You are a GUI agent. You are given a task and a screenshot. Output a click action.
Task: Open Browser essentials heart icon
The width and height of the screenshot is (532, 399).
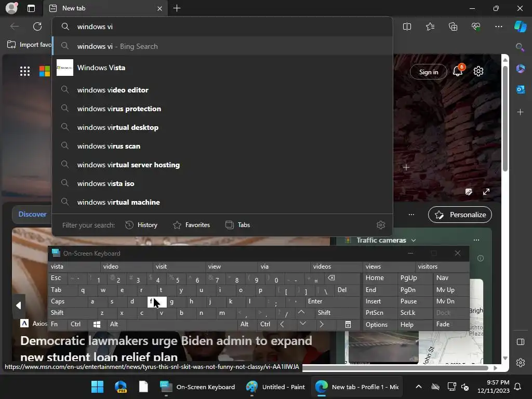click(476, 26)
